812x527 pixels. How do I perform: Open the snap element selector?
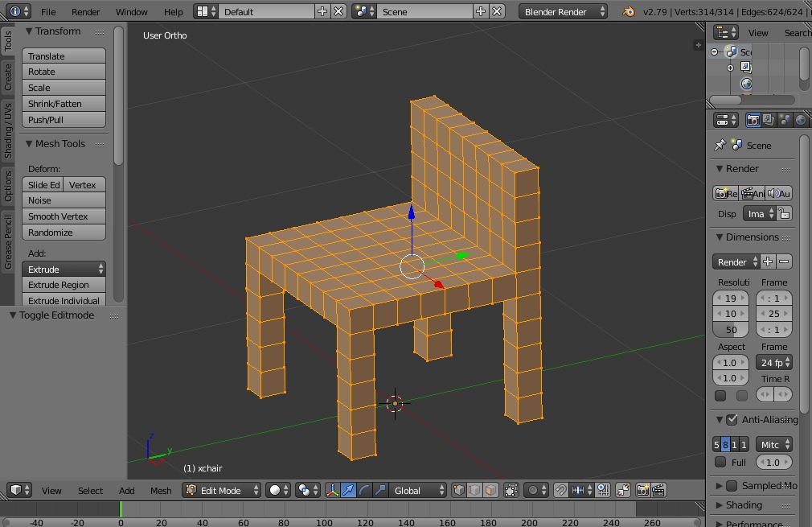tap(581, 490)
